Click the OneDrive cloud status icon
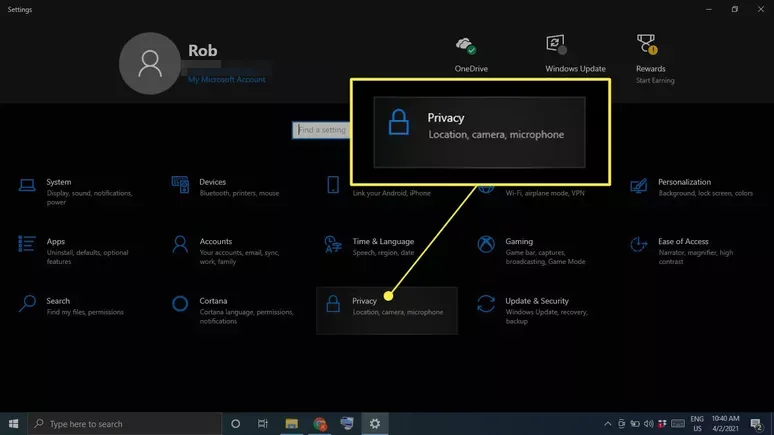Screen dimensions: 774x435 pyautogui.click(x=466, y=46)
